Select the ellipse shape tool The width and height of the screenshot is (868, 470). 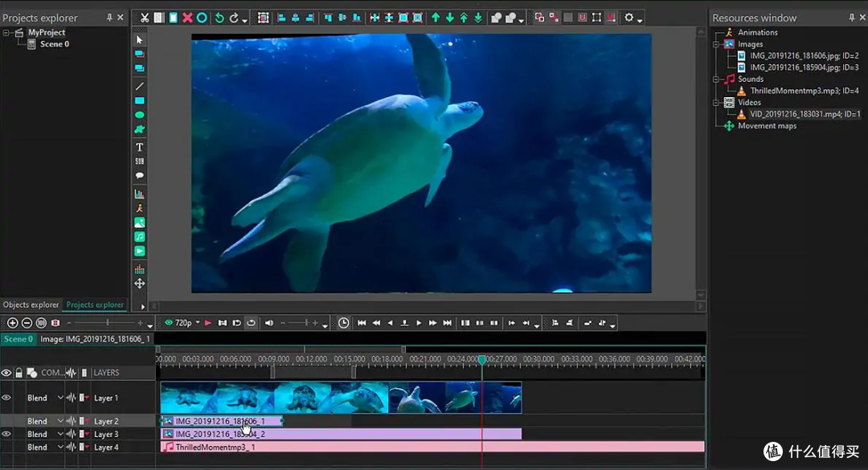click(x=139, y=115)
